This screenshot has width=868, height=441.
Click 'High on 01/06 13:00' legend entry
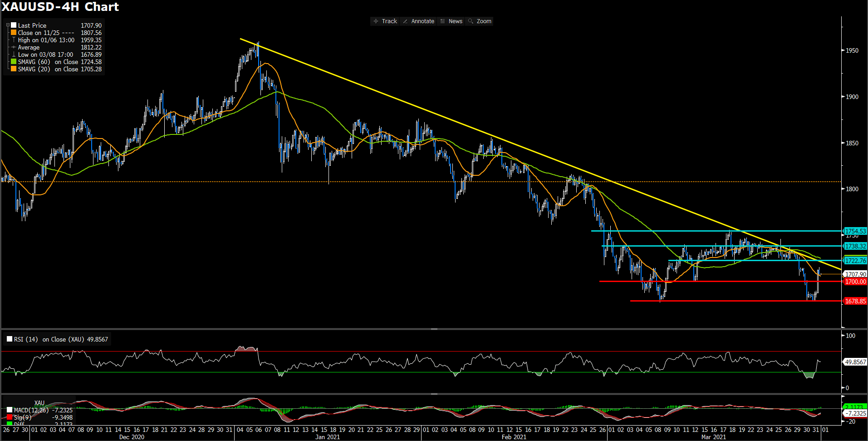coord(46,40)
